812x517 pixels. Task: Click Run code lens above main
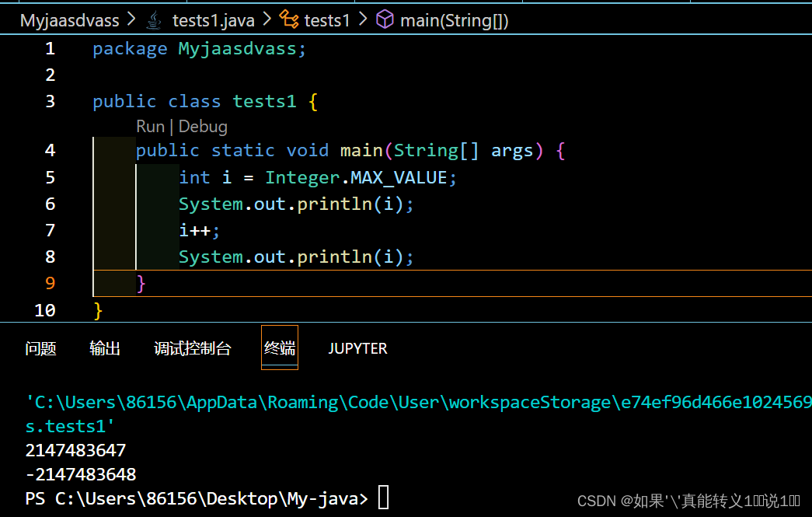point(150,127)
